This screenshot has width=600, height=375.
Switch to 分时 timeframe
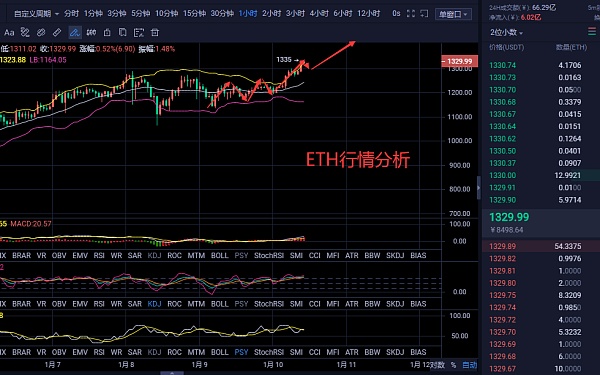(71, 14)
